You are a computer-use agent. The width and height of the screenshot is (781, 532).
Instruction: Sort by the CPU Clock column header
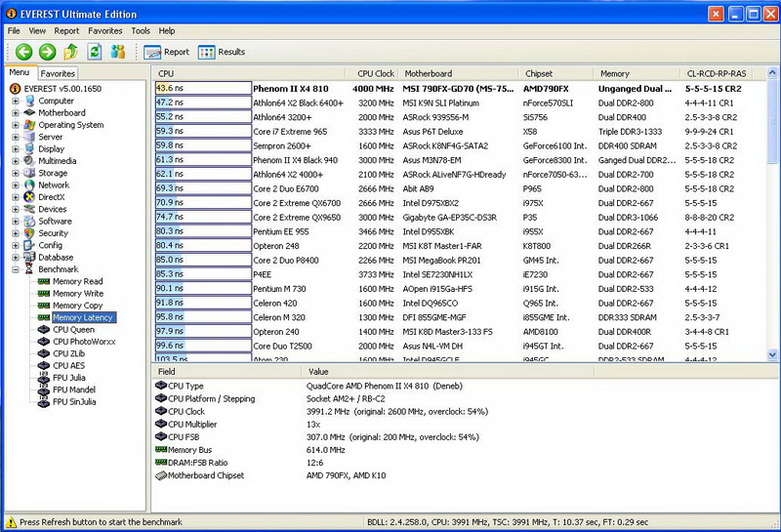[373, 74]
